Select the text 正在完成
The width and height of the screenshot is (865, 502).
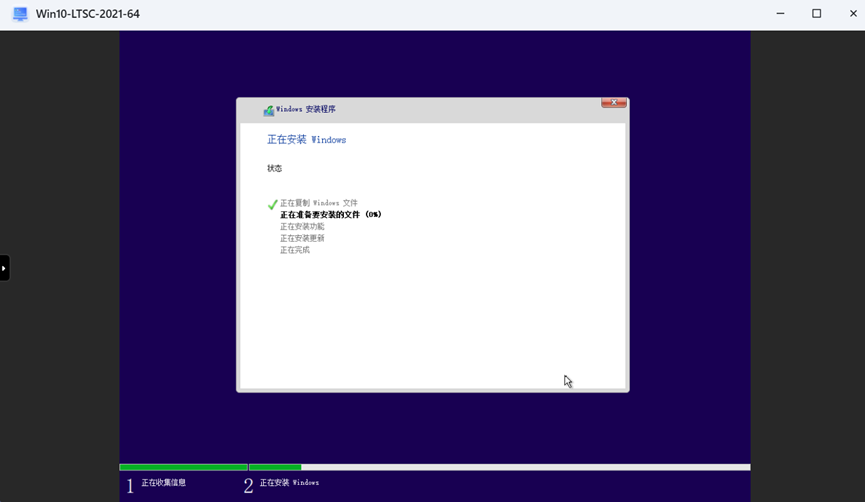295,250
